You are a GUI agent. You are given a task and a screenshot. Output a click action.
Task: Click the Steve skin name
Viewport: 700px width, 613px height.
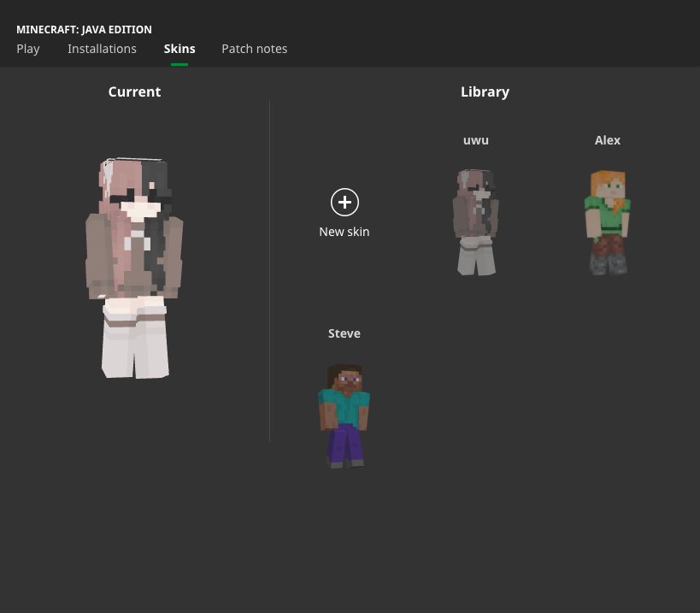(344, 333)
